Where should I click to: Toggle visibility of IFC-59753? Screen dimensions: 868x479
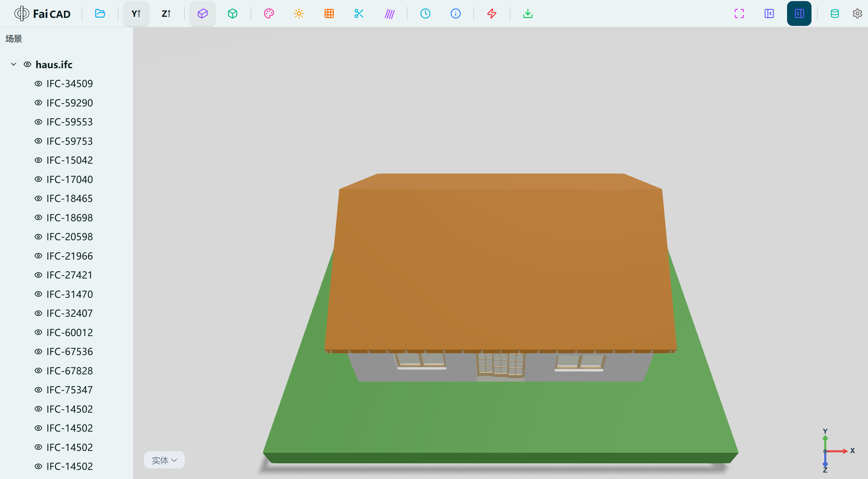tap(38, 141)
